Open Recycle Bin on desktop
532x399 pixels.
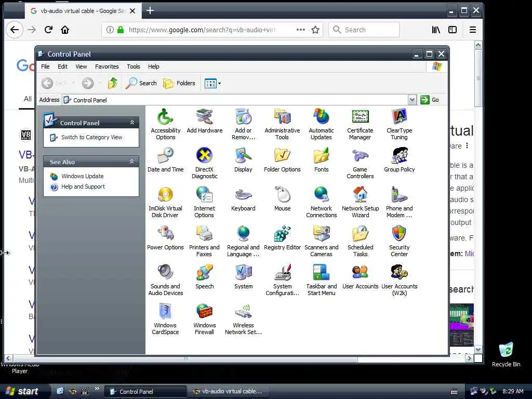pyautogui.click(x=506, y=354)
